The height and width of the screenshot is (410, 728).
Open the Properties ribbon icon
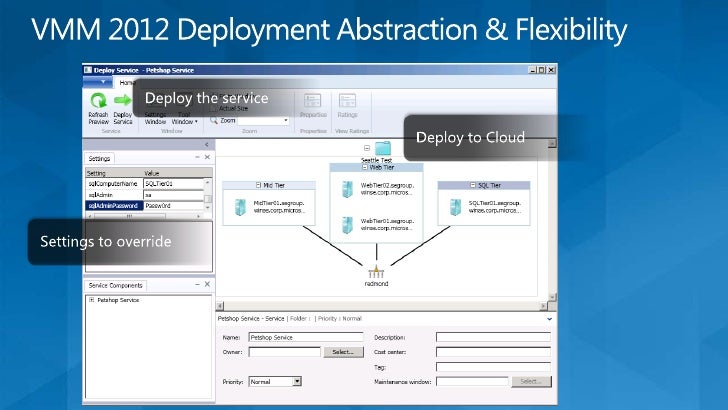[313, 101]
